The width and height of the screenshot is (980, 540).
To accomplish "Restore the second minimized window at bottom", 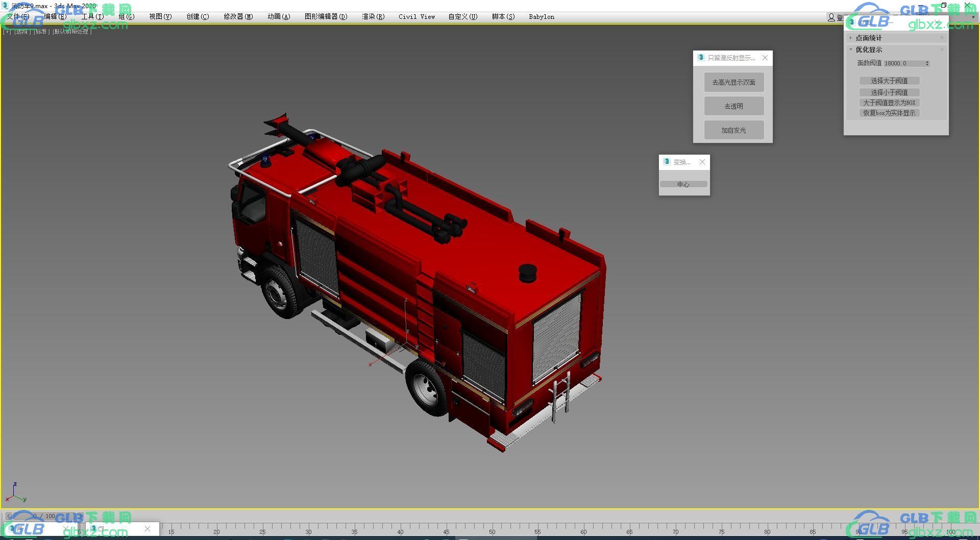I will [101, 529].
